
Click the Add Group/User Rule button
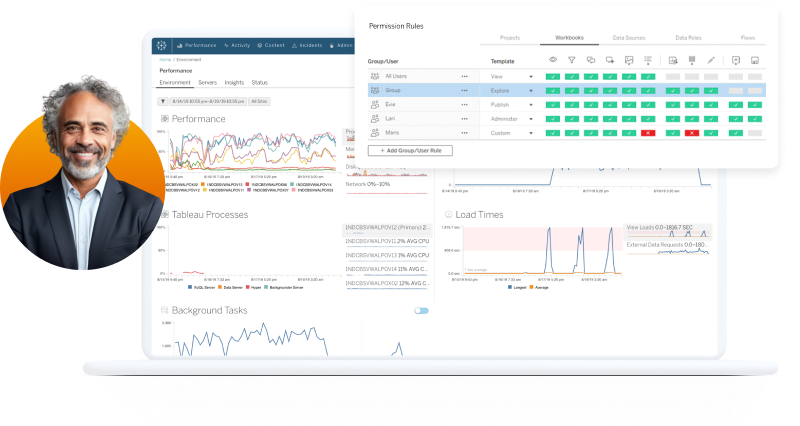[x=411, y=150]
